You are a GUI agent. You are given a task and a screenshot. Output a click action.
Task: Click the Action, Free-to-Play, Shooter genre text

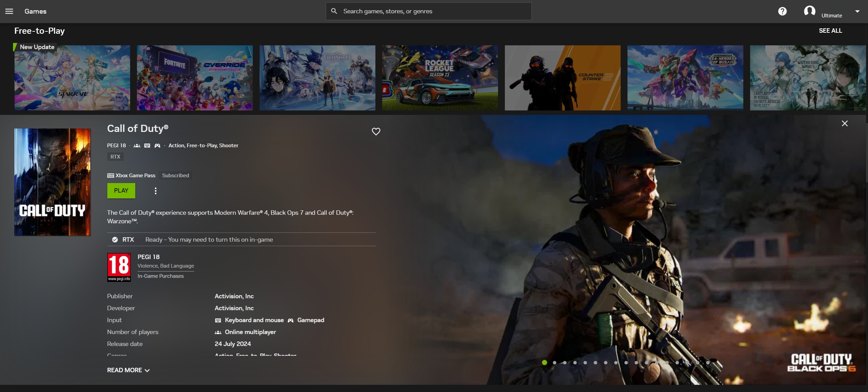coord(203,146)
